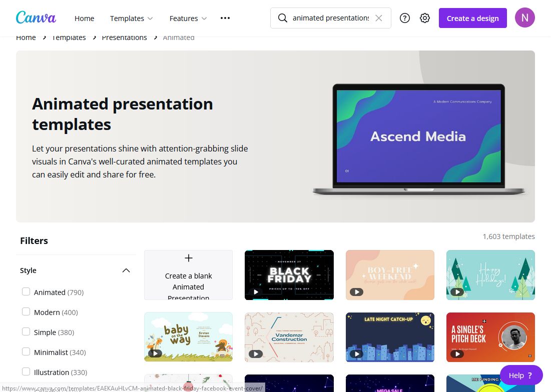Click the Home menu item

click(84, 18)
